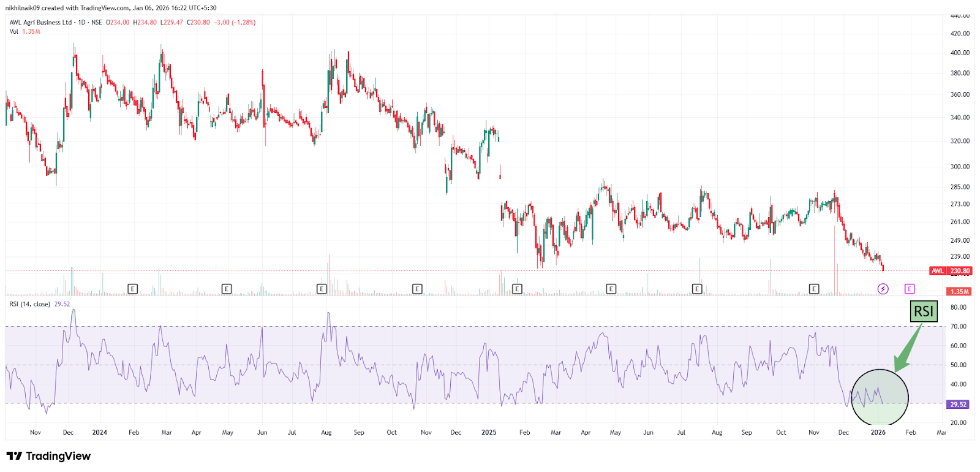Click the 230.80 last price label
Screen dimensions: 980x472
960,271
